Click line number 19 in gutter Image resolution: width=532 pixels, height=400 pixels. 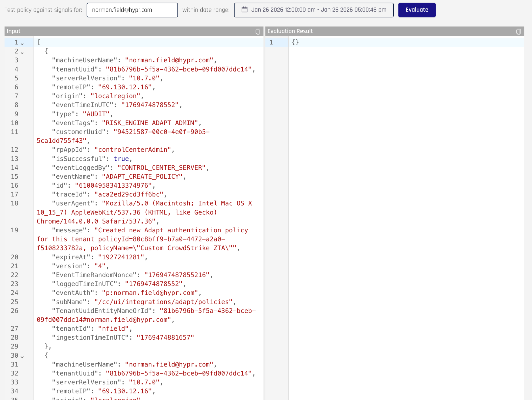tap(15, 230)
